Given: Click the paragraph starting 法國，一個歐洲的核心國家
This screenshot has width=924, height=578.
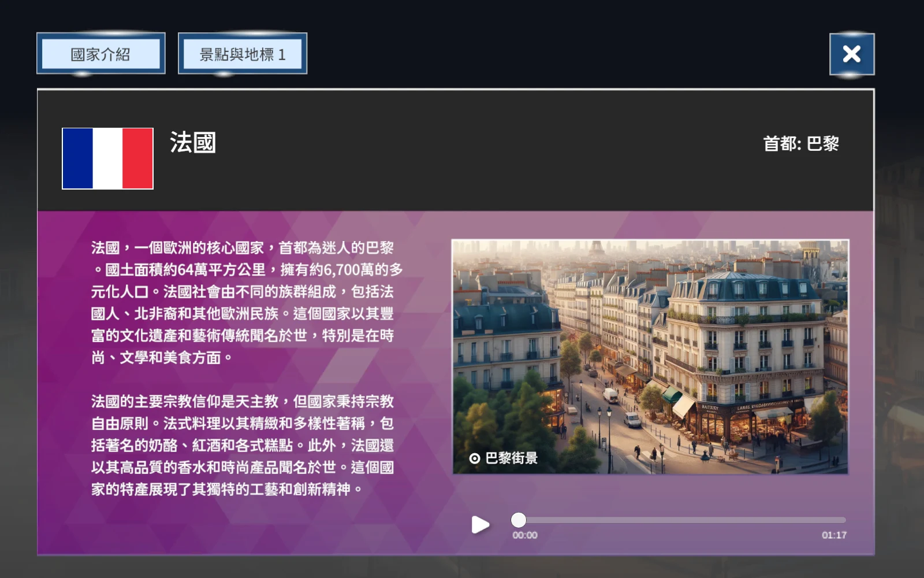Looking at the screenshot, I should [x=247, y=303].
